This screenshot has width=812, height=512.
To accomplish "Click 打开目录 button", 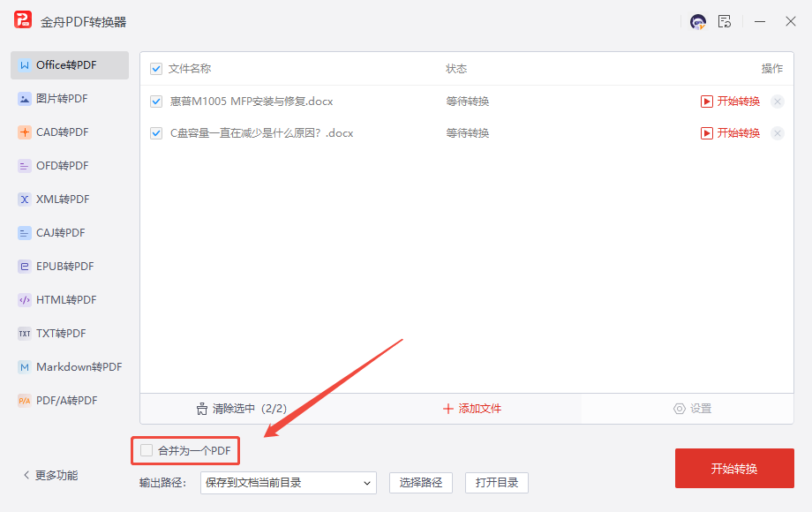I will pyautogui.click(x=497, y=483).
